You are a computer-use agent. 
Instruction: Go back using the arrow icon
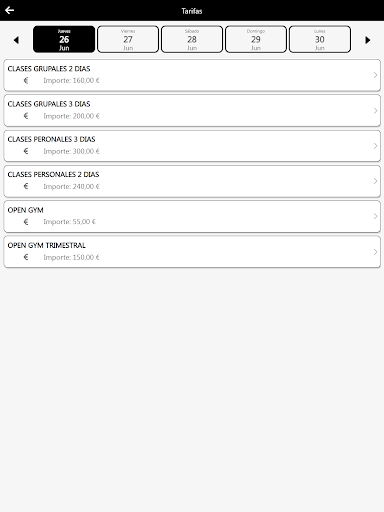pos(9,10)
